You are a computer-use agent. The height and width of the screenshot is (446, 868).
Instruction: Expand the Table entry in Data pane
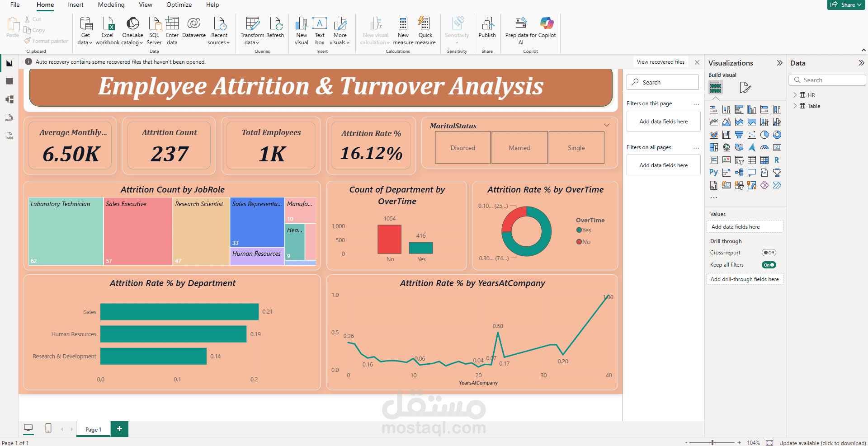[795, 106]
